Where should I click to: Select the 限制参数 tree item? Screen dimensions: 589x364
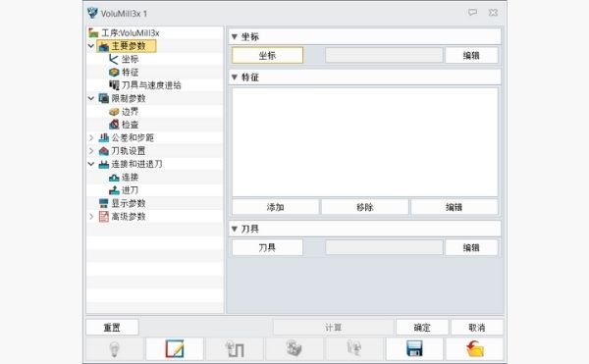(x=122, y=98)
